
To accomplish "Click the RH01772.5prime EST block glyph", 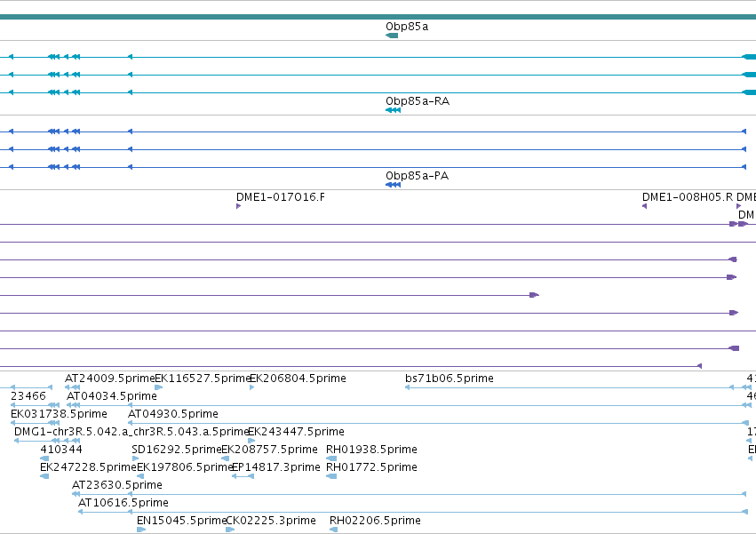I will click(331, 476).
